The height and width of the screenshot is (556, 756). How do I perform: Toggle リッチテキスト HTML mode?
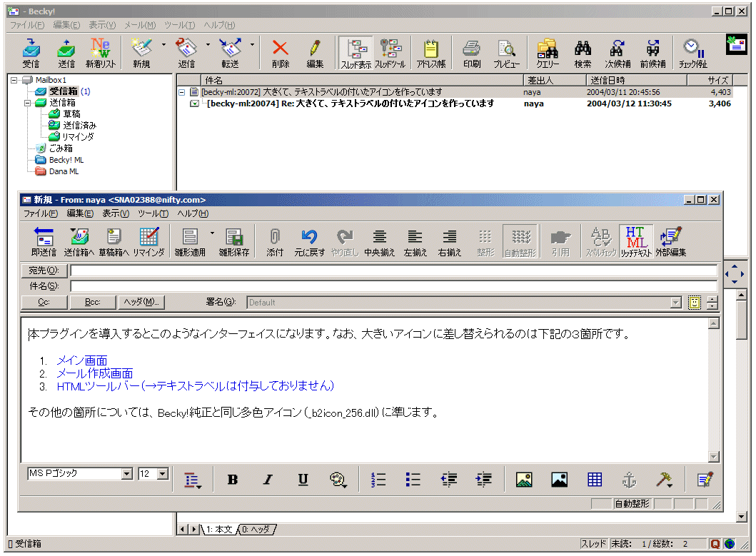click(x=636, y=241)
